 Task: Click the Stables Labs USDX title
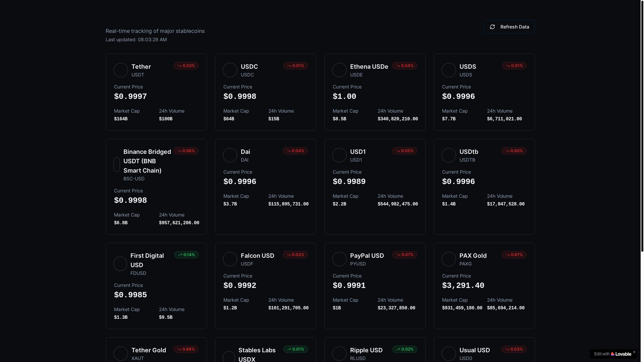click(257, 355)
